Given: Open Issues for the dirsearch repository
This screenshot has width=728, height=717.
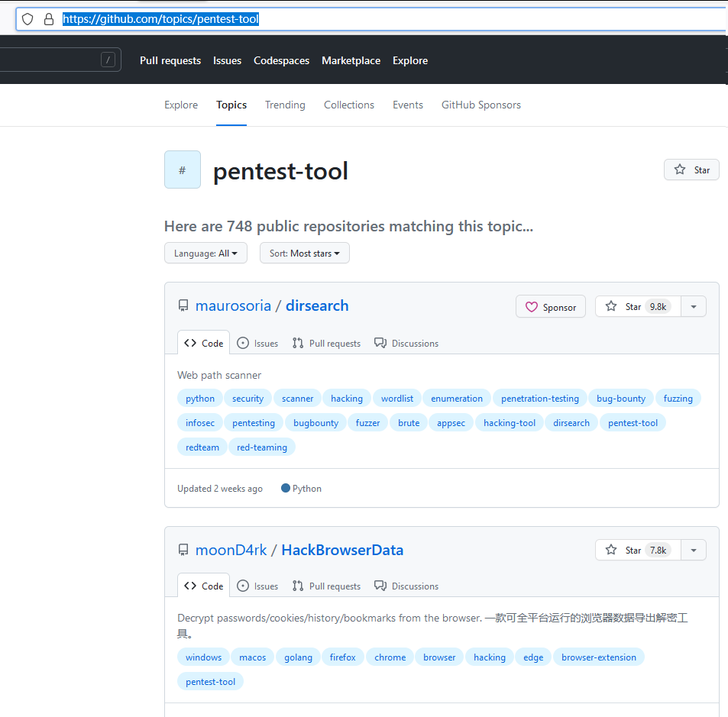Looking at the screenshot, I should 257,344.
